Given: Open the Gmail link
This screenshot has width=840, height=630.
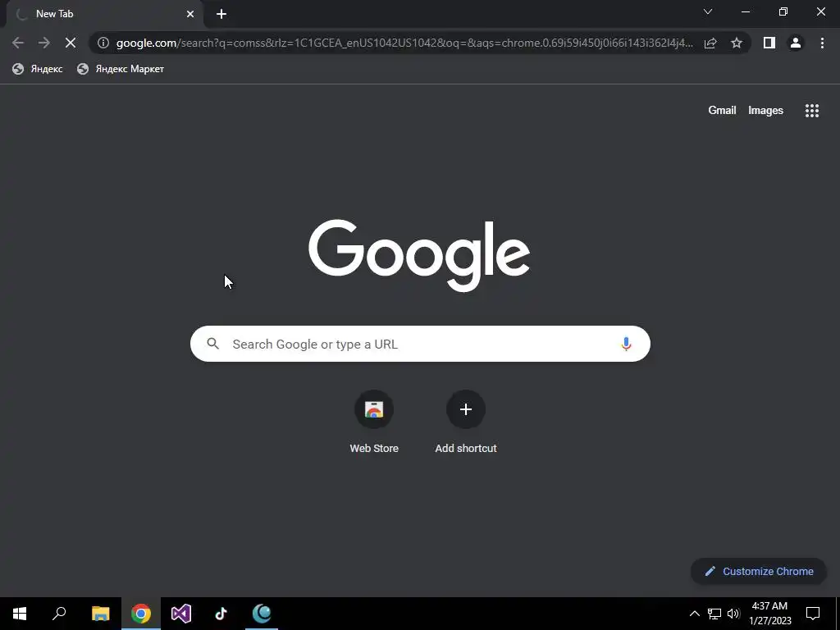Looking at the screenshot, I should [722, 111].
